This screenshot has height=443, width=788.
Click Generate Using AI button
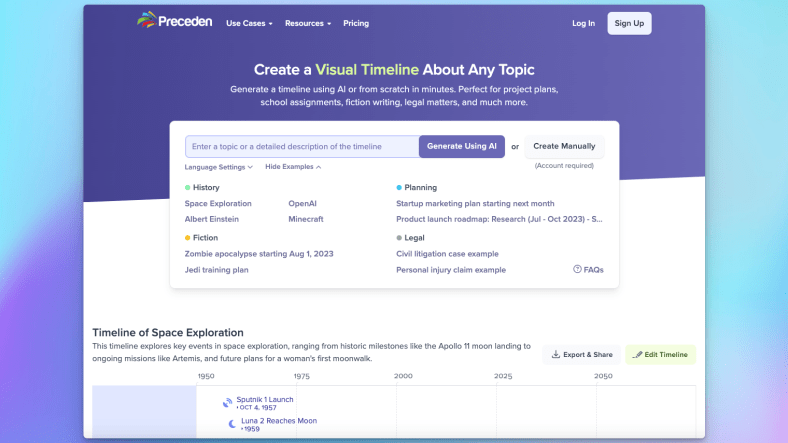tap(461, 146)
